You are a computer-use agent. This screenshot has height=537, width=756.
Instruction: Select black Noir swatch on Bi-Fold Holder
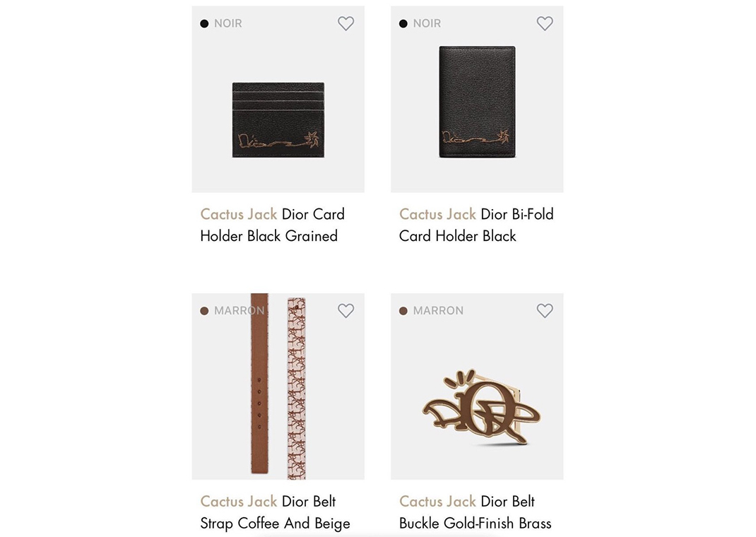[403, 23]
